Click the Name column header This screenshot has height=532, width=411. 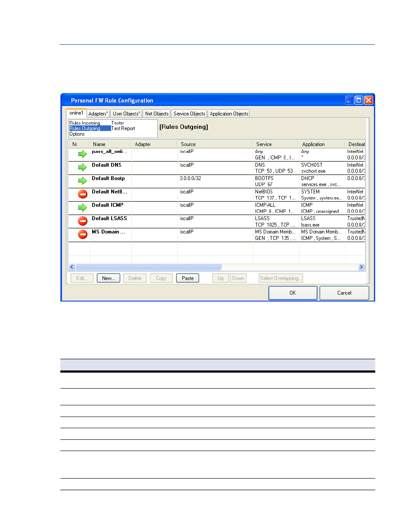point(110,144)
